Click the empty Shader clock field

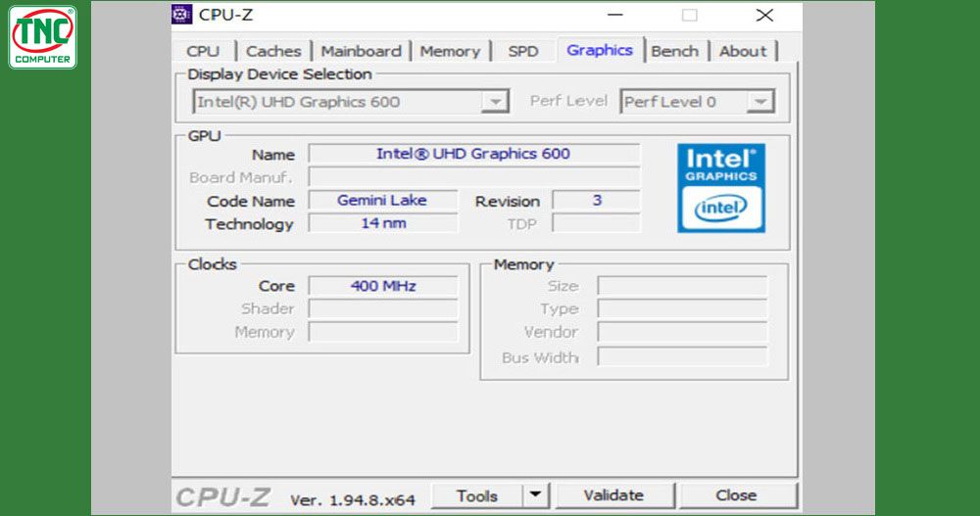click(382, 309)
